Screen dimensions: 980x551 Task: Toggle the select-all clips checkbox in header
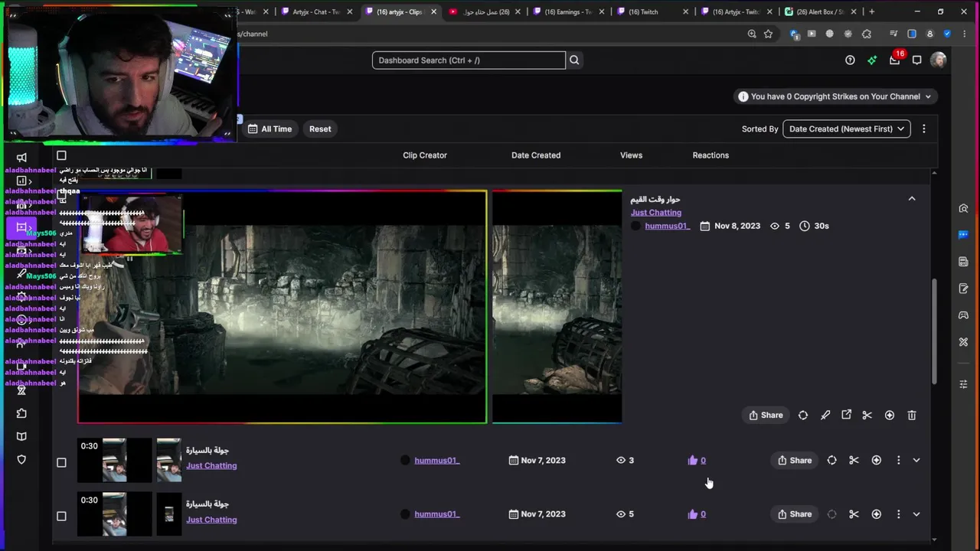click(x=61, y=155)
